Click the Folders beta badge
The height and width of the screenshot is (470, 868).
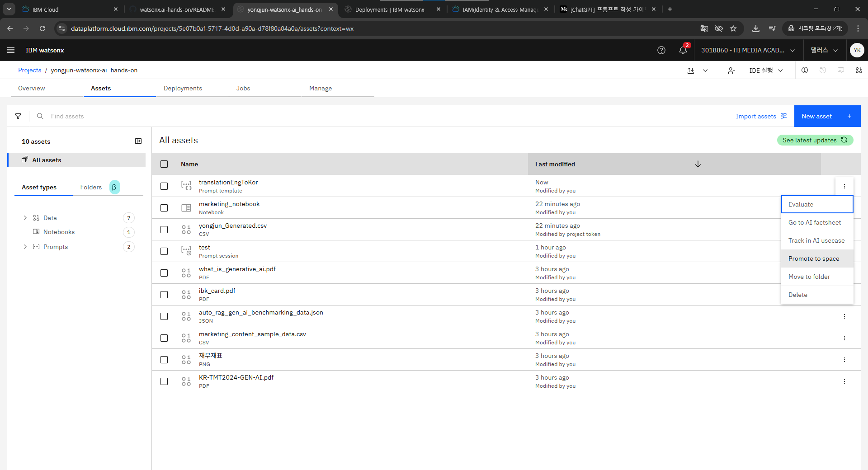114,187
